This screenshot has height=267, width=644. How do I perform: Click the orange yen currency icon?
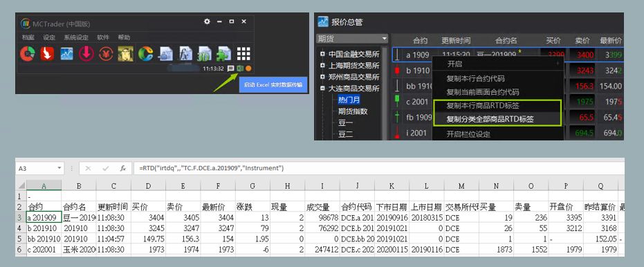[x=106, y=54]
